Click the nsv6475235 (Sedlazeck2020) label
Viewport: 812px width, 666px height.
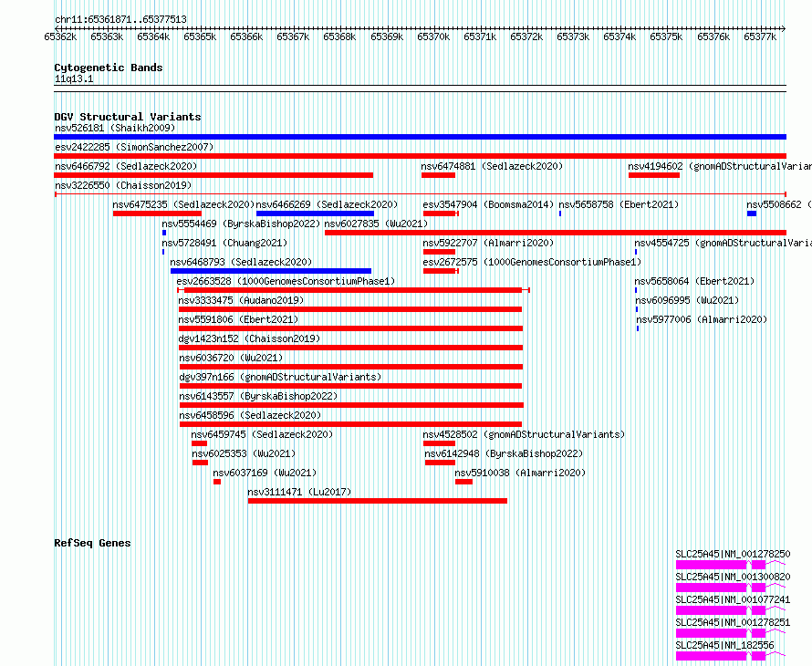point(183,204)
